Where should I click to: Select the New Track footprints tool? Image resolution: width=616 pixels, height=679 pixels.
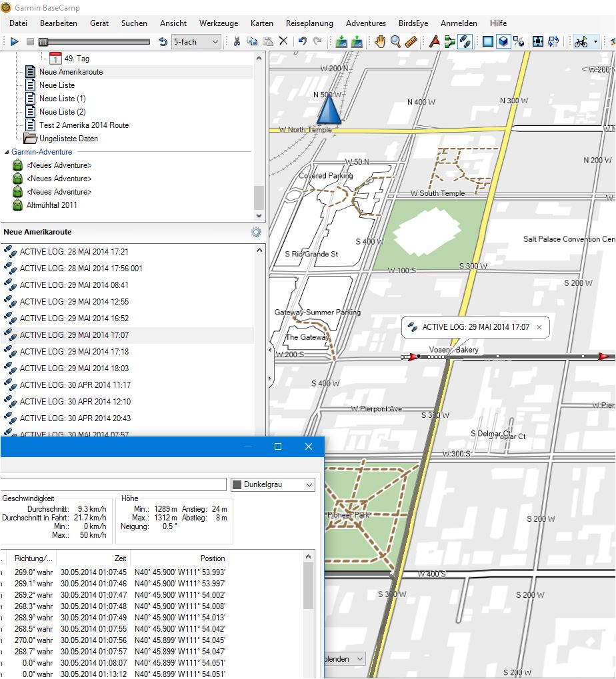pos(465,42)
